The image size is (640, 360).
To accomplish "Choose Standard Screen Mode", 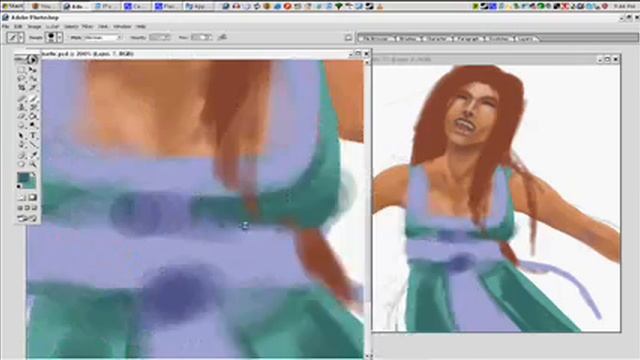I will pyautogui.click(x=20, y=208).
